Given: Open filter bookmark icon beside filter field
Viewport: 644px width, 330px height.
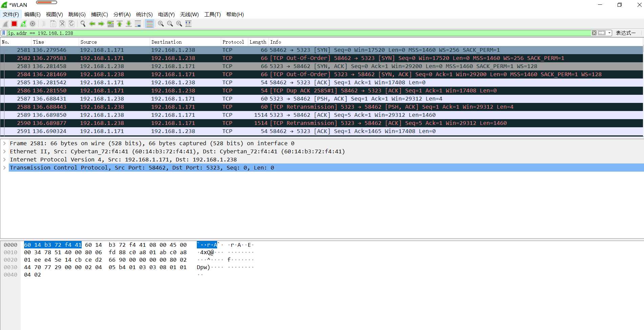Looking at the screenshot, I should 4,33.
